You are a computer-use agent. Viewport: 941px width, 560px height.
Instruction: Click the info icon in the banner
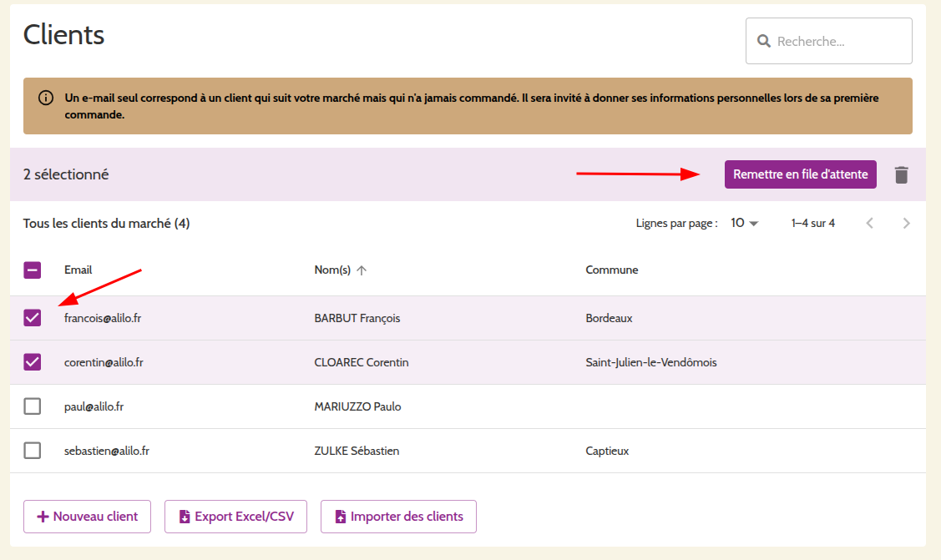tap(47, 98)
